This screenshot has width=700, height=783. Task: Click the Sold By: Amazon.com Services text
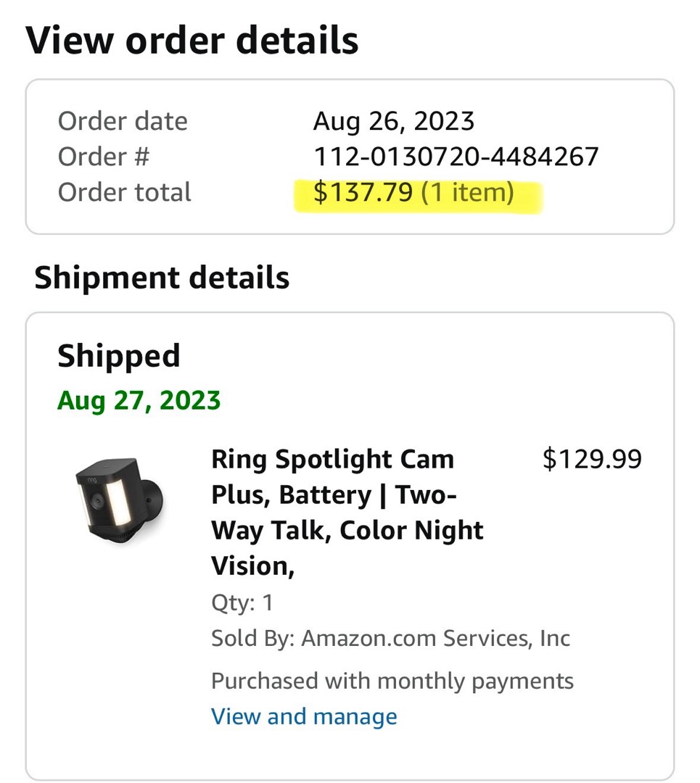click(x=391, y=638)
